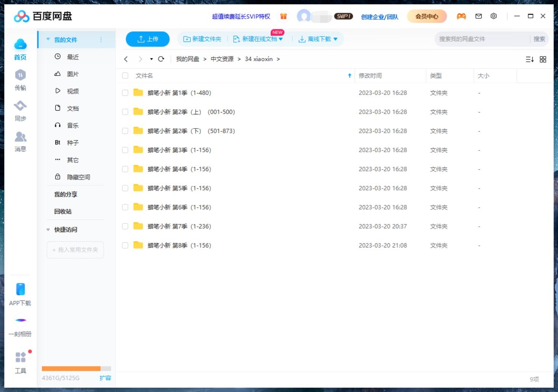Switch to 我的分享 section
This screenshot has width=558, height=392.
[66, 194]
